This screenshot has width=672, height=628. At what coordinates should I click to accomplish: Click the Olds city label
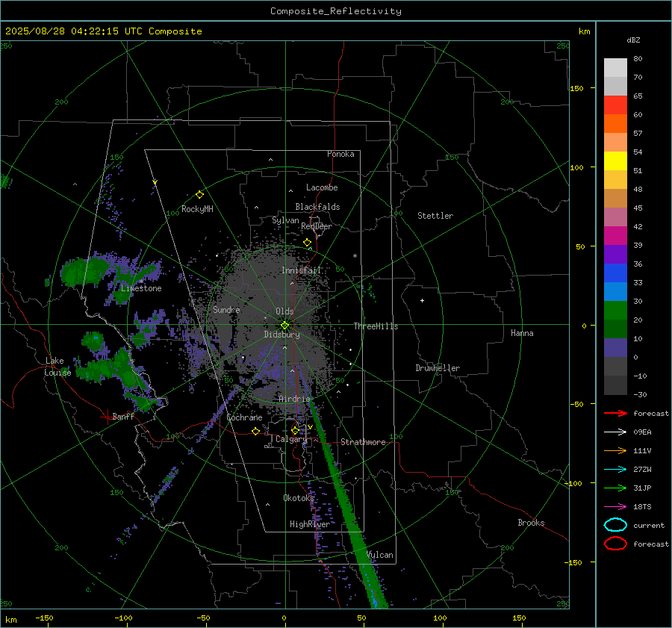coord(284,311)
